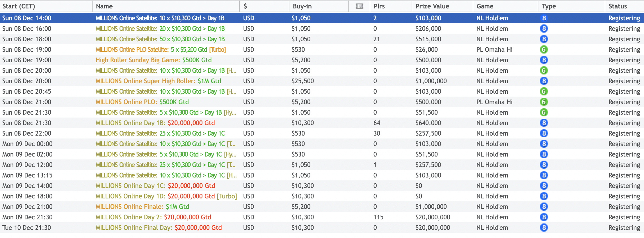
Task: Sort the list by Buy-in column header
Action: coord(302,6)
